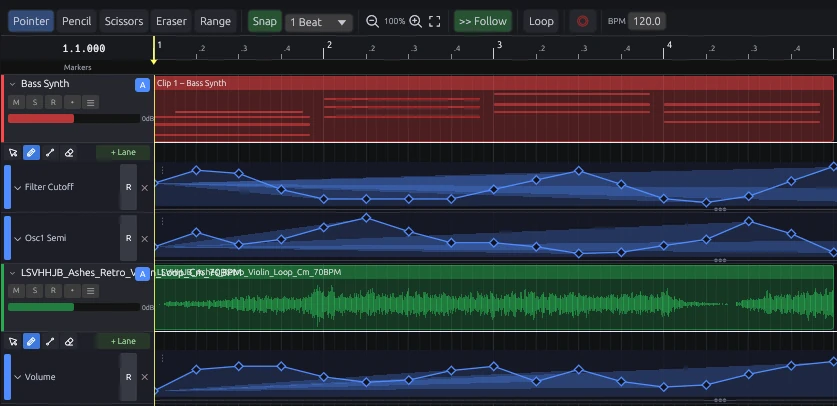Mute the Violin Loop track

16,291
